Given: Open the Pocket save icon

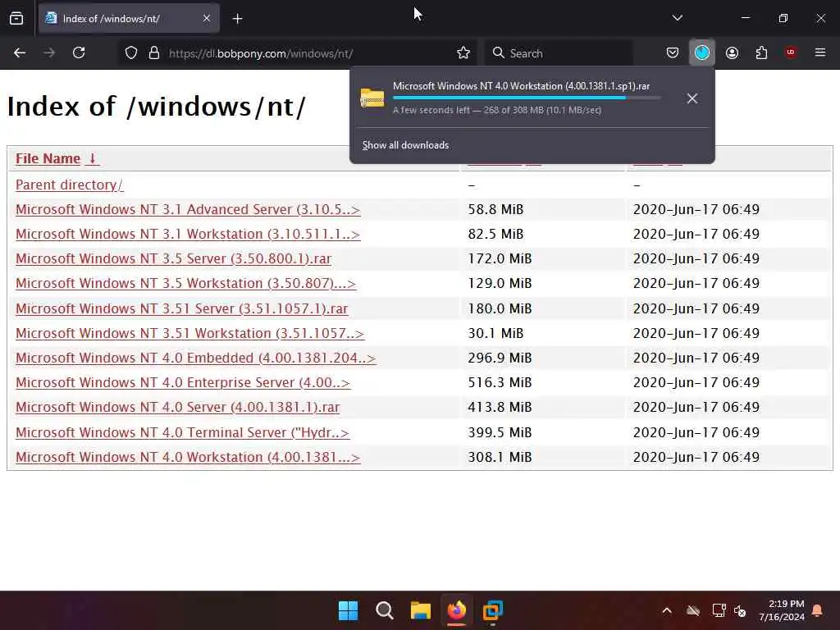Looking at the screenshot, I should (673, 52).
